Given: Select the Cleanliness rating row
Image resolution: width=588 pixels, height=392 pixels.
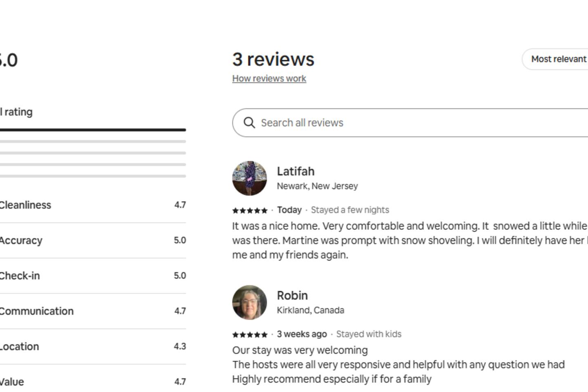Looking at the screenshot, I should pos(93,205).
